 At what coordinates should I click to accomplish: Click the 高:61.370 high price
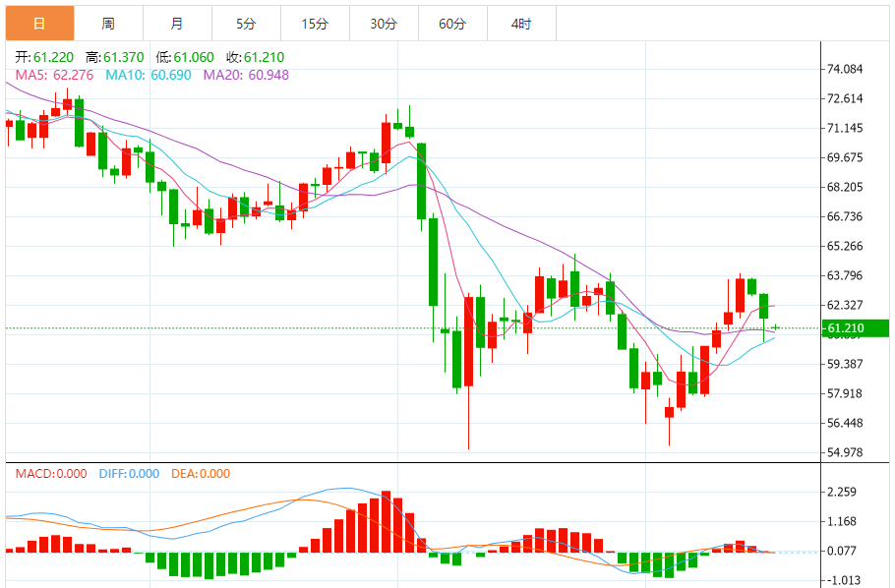115,57
